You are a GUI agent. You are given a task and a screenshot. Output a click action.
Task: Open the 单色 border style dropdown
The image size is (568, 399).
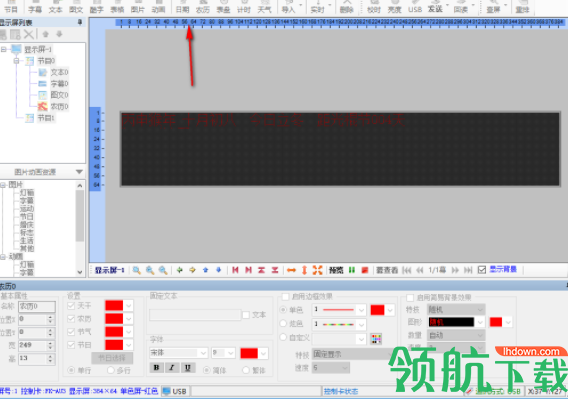[x=361, y=310]
